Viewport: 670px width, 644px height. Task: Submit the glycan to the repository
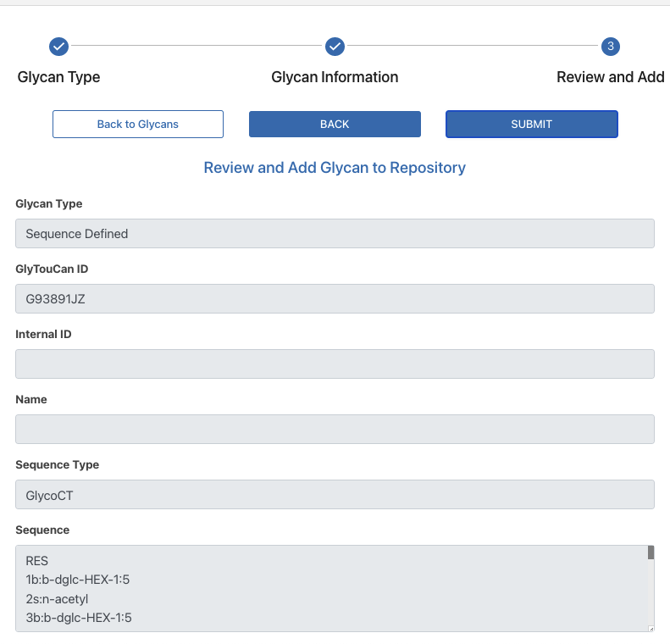[x=531, y=124]
